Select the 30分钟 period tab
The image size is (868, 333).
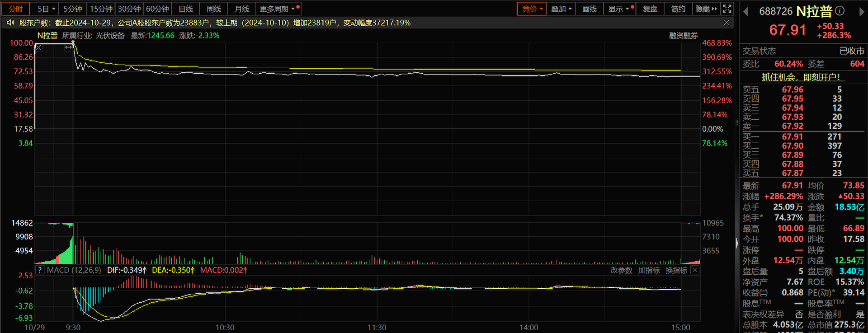[129, 9]
